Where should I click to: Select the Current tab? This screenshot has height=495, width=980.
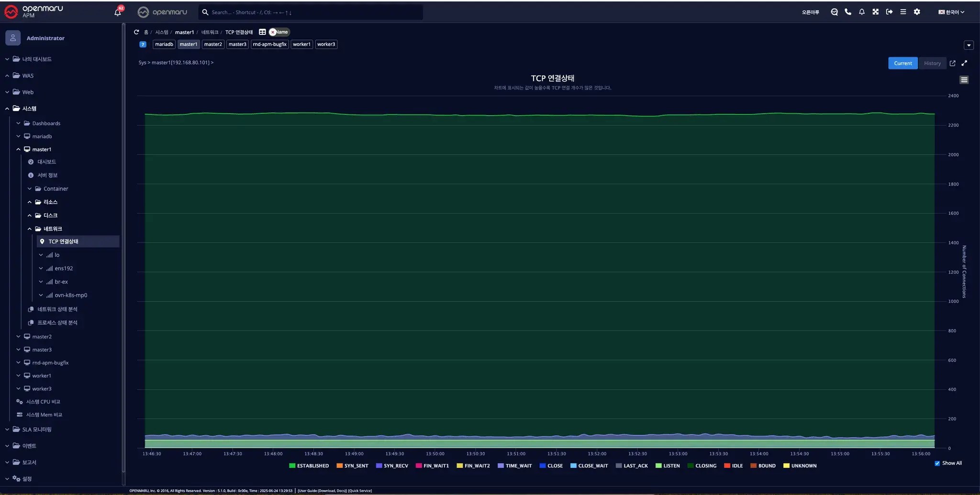[x=902, y=63]
